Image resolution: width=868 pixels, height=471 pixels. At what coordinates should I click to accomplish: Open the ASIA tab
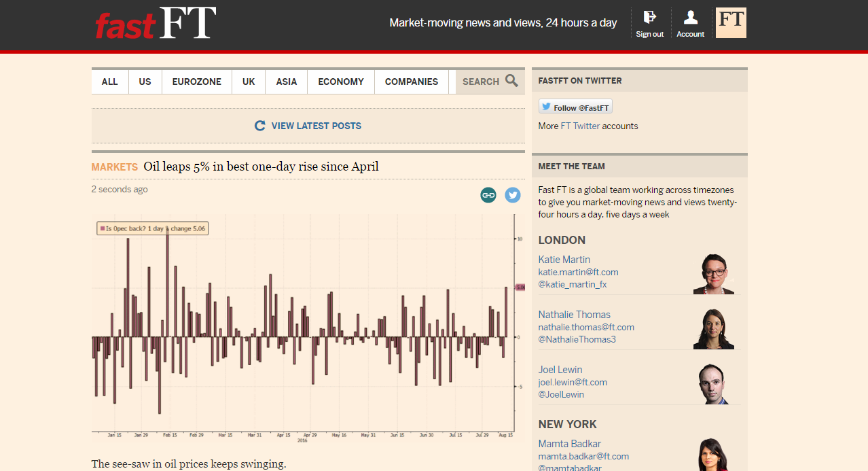pyautogui.click(x=286, y=82)
